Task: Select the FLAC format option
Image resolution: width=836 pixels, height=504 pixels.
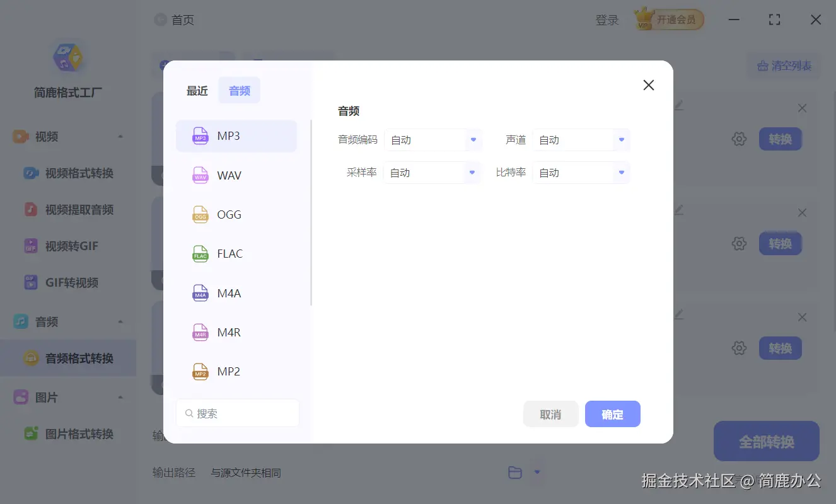Action: pyautogui.click(x=236, y=253)
